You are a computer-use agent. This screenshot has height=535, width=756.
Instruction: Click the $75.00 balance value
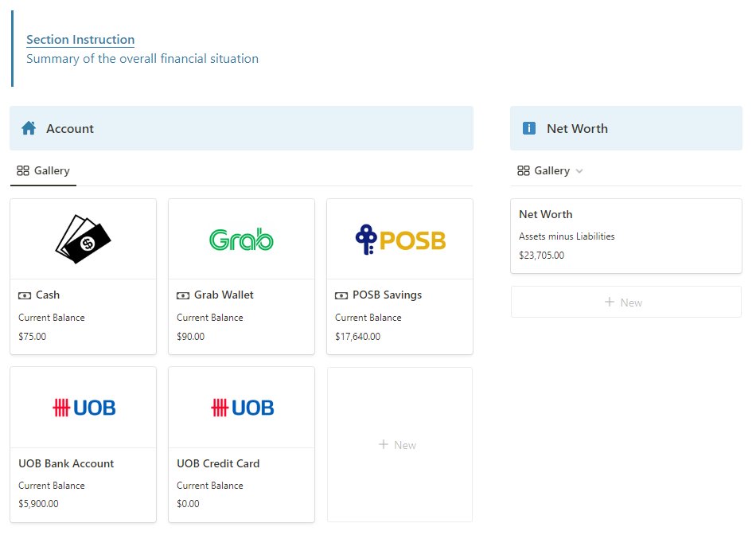(x=33, y=336)
